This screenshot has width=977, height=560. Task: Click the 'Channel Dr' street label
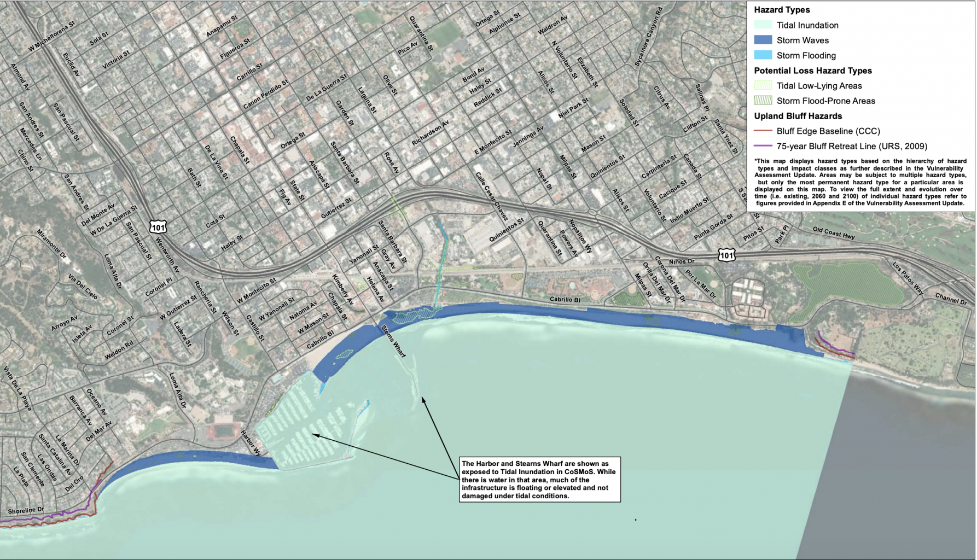point(951,299)
